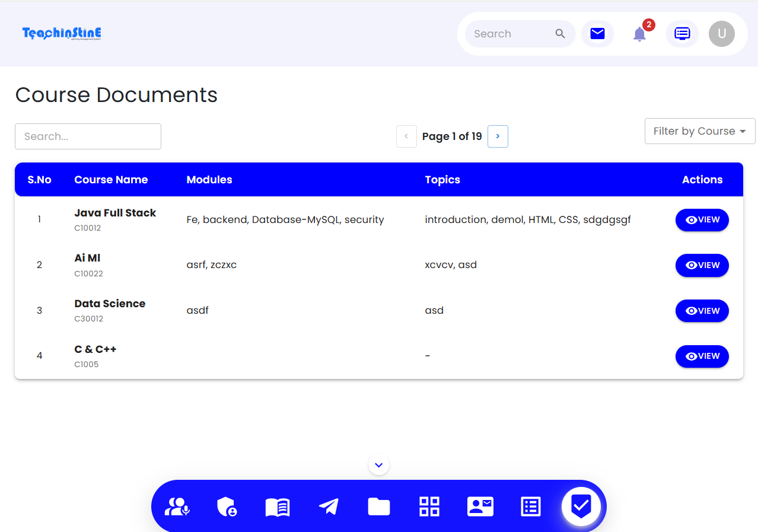The width and height of the screenshot is (758, 532).
Task: Go to the next page arrow
Action: point(498,136)
